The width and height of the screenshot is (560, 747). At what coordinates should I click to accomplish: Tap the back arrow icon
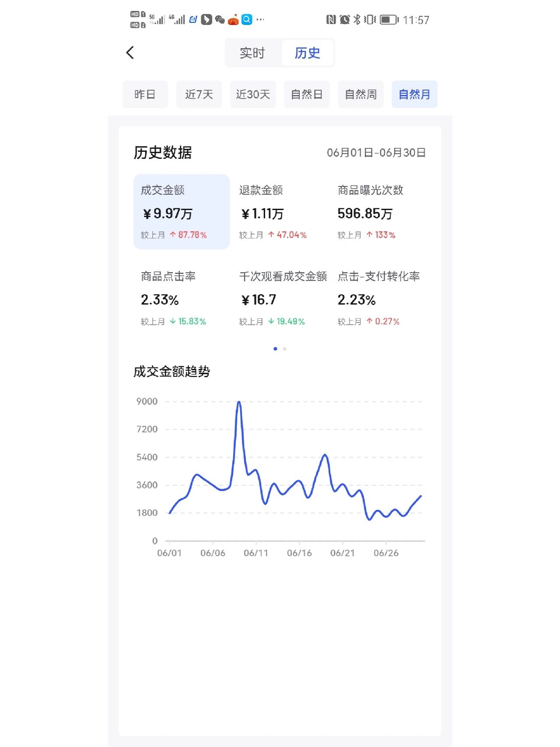(130, 53)
